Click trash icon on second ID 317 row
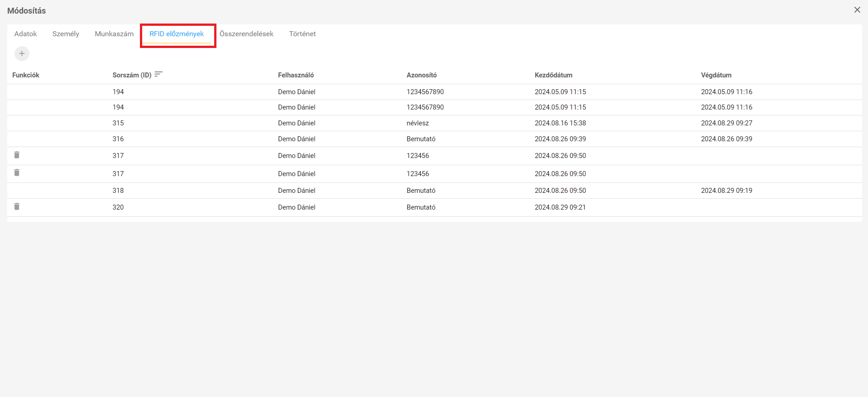This screenshot has width=868, height=397. 17,172
